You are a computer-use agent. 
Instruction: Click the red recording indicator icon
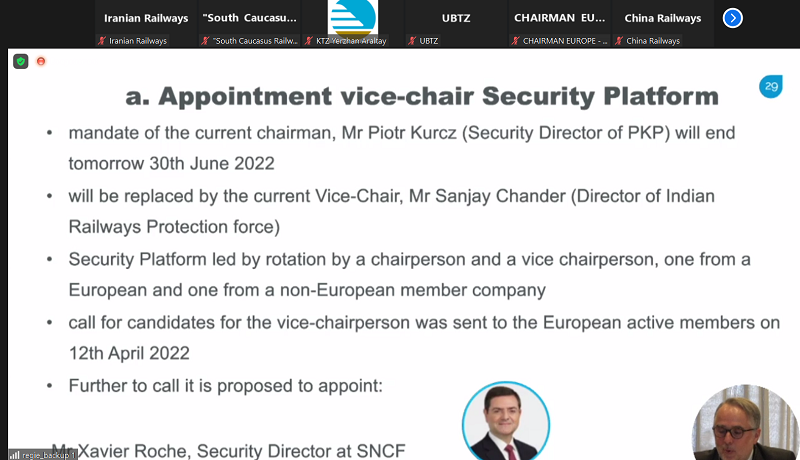[41, 61]
